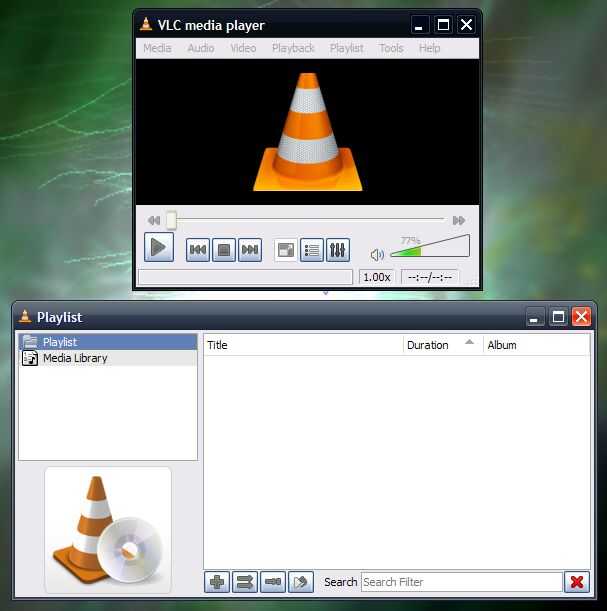Image resolution: width=607 pixels, height=611 pixels.
Task: Select Playlist in the sidebar tree
Action: click(108, 342)
